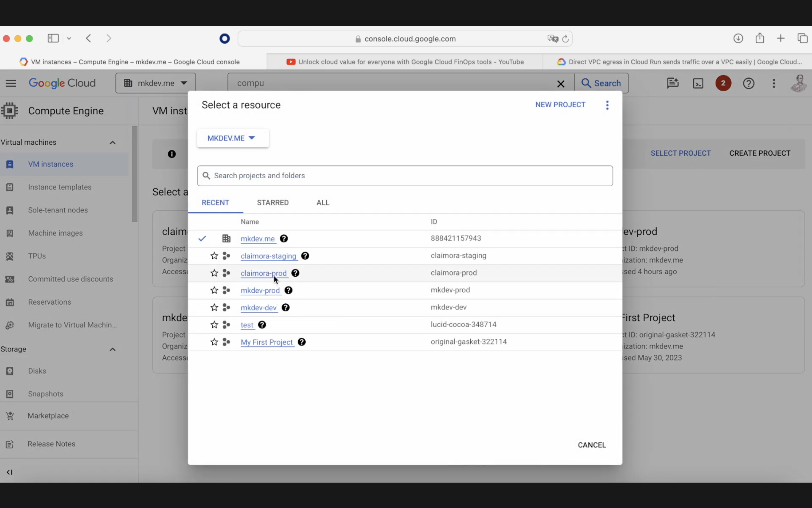The width and height of the screenshot is (812, 508).
Task: Select the mkdev-dev project link
Action: (258, 307)
